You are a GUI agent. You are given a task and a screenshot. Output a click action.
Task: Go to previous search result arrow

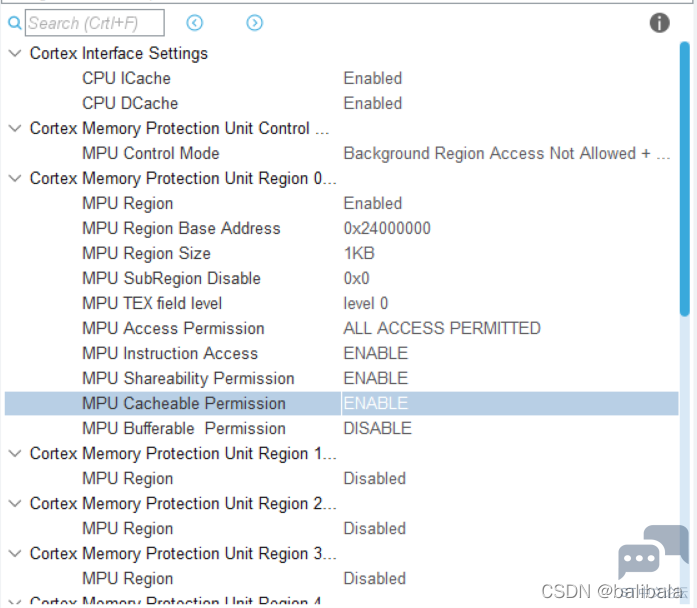coord(195,23)
